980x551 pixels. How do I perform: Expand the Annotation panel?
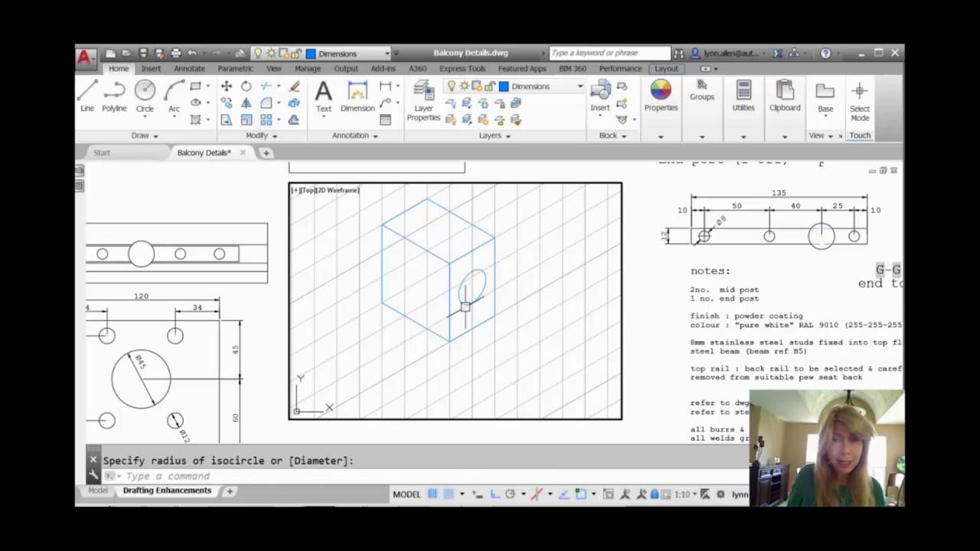point(355,135)
